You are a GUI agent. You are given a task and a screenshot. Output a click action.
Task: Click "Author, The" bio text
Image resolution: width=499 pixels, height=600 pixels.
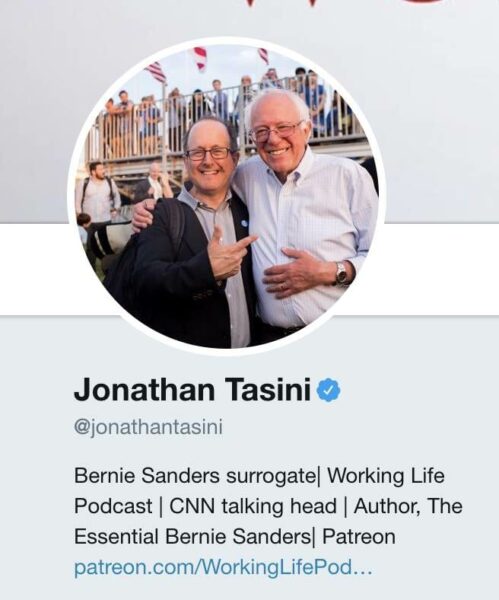coord(408,506)
